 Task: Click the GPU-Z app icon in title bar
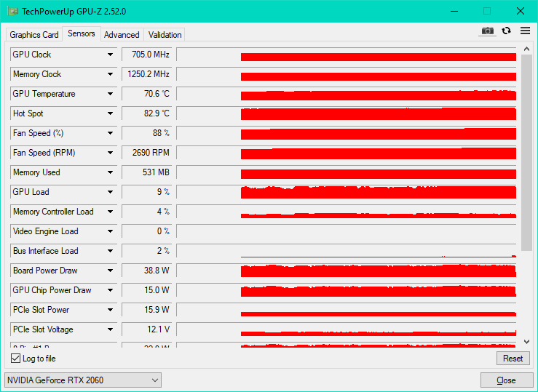coord(12,11)
